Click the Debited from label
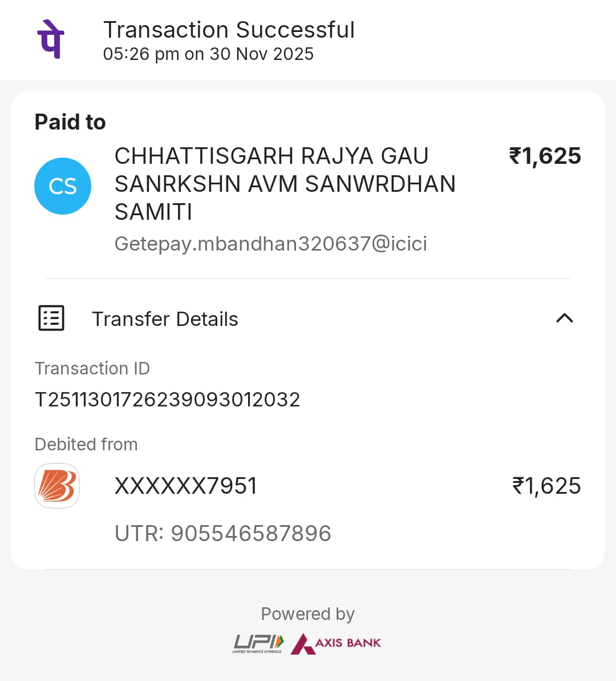 pos(86,444)
